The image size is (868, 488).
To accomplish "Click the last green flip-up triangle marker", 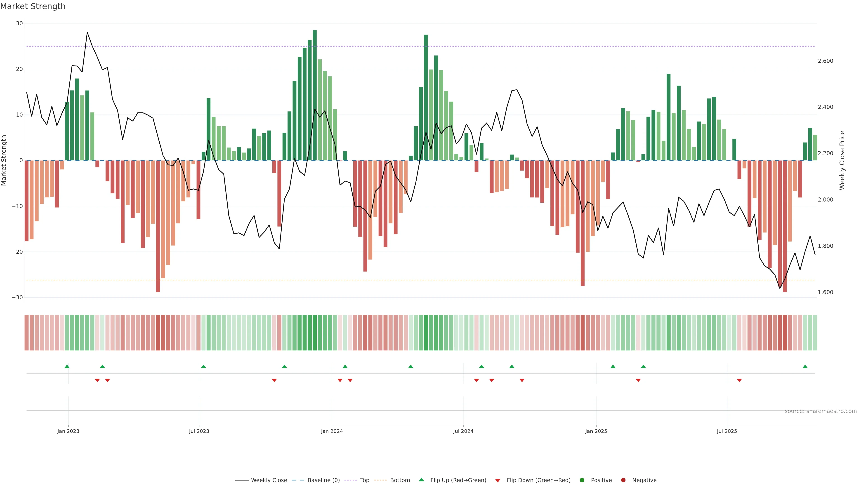I will coord(805,366).
